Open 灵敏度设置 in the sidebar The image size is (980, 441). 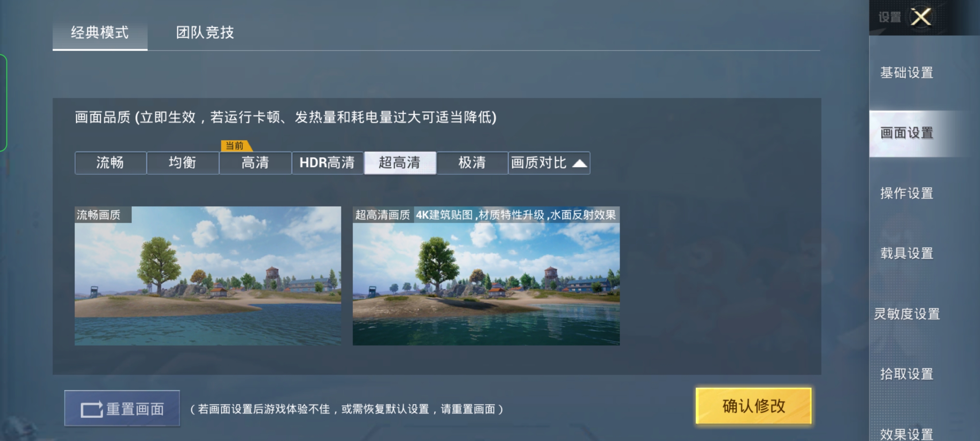click(x=907, y=314)
